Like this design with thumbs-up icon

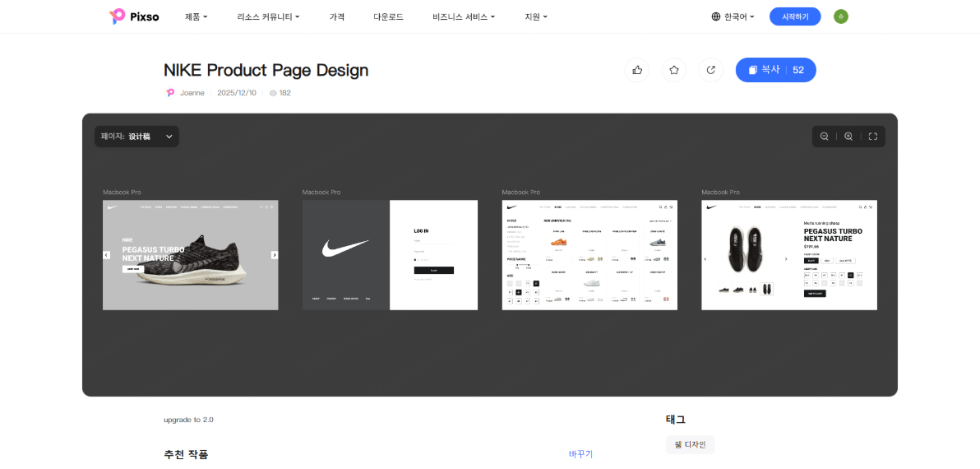click(637, 70)
